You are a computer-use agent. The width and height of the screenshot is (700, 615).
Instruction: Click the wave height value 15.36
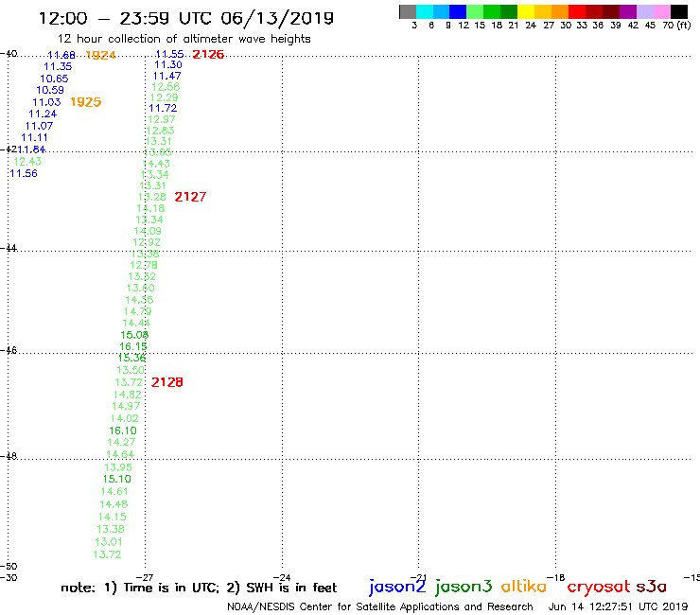[131, 358]
